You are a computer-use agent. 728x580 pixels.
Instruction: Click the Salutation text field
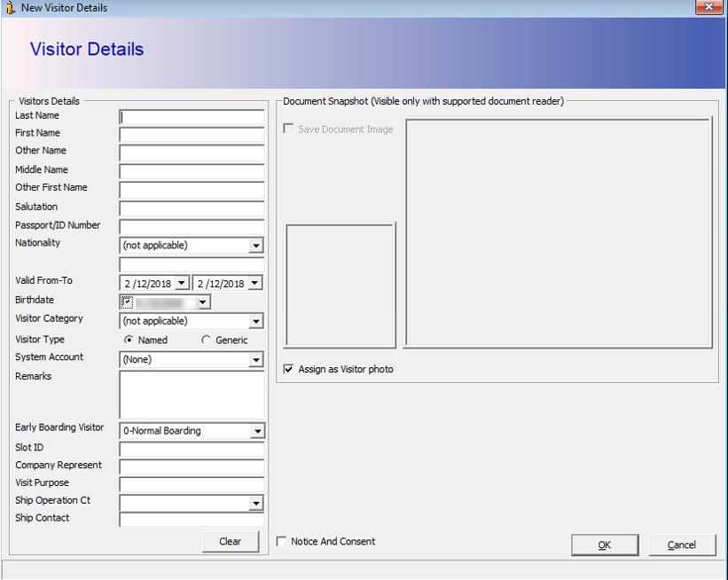pos(192,208)
